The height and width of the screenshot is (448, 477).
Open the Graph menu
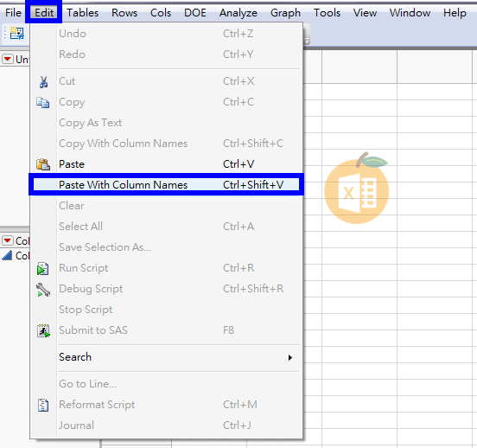click(285, 13)
